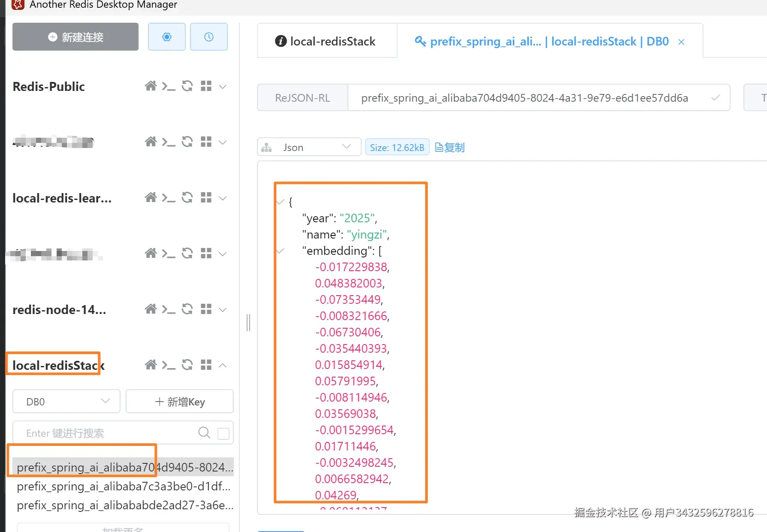Launch console for local-redisStack connection
This screenshot has width=767, height=532.
point(169,365)
